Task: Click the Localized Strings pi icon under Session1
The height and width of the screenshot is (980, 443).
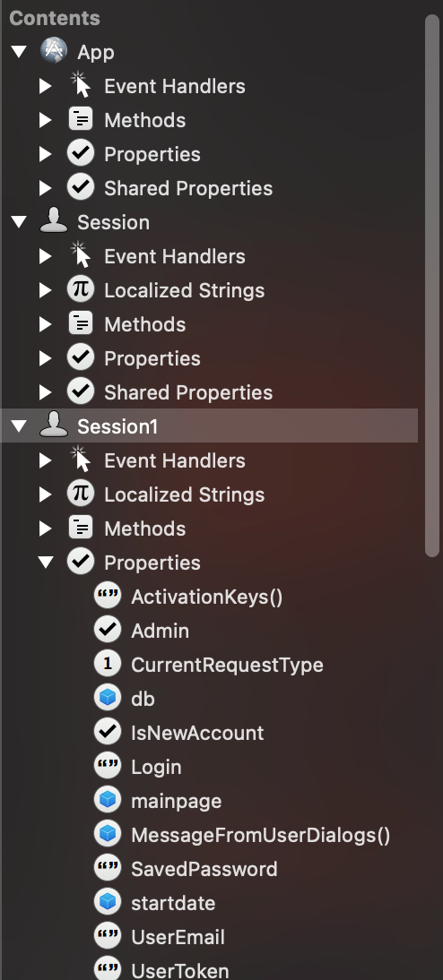Action: click(x=81, y=494)
